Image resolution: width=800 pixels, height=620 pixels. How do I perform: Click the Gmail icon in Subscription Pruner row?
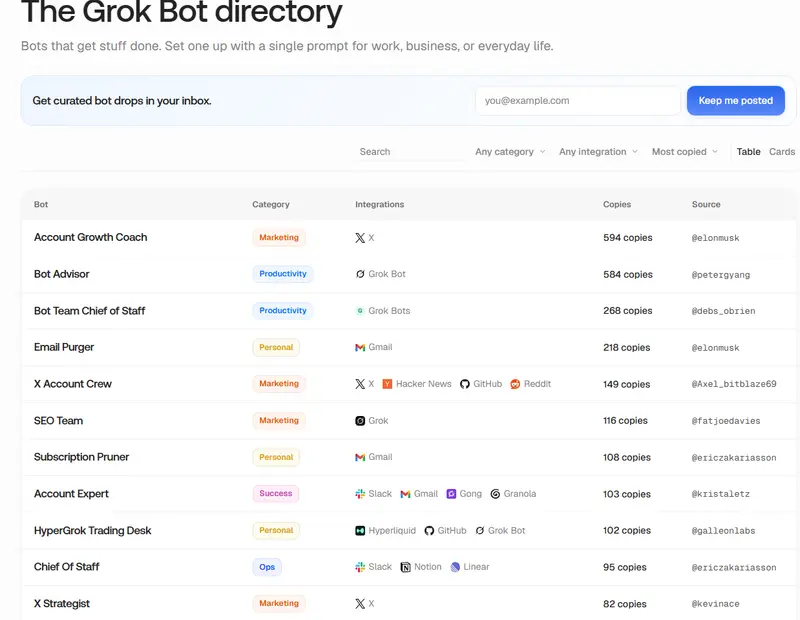coord(360,457)
